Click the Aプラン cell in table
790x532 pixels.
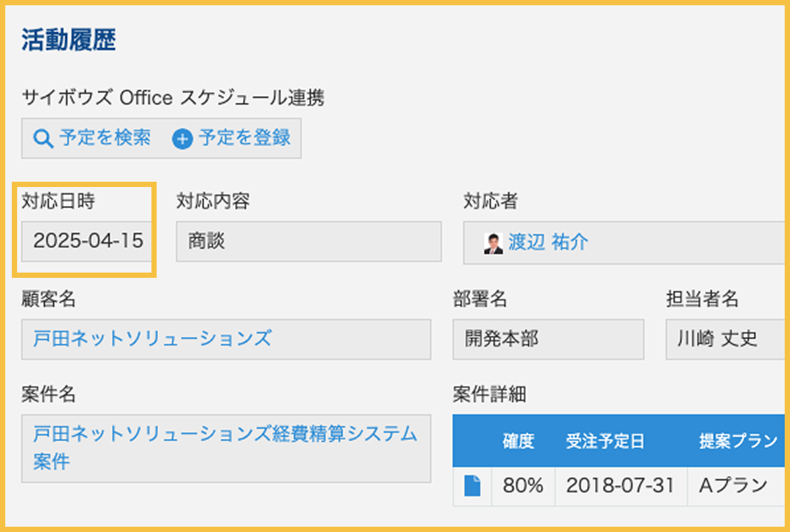(733, 486)
